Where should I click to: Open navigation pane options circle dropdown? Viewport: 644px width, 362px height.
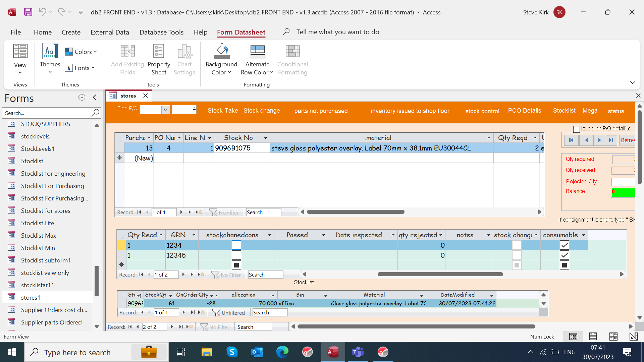(x=82, y=98)
